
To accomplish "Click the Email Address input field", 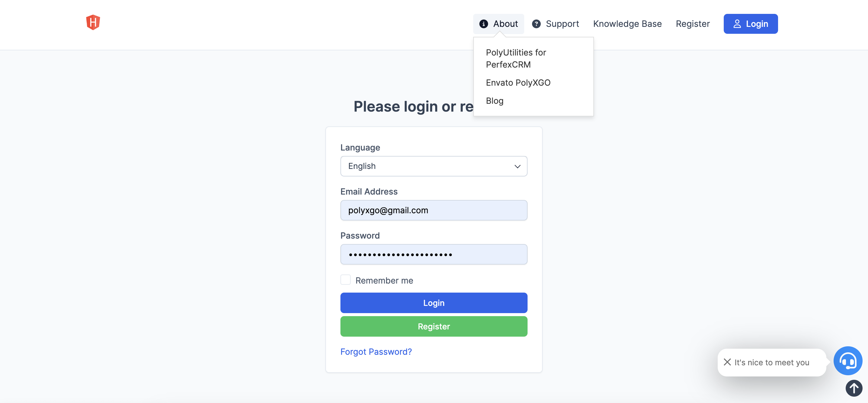I will click(x=434, y=210).
